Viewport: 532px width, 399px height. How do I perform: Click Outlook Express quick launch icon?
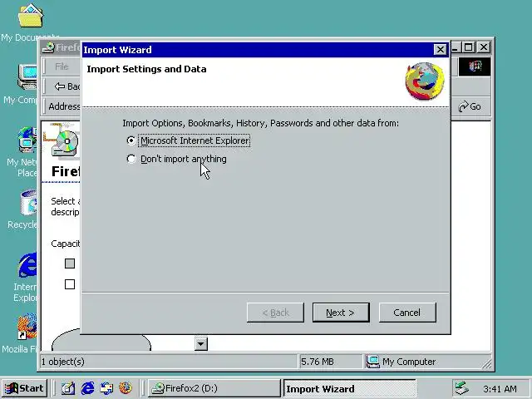point(106,388)
